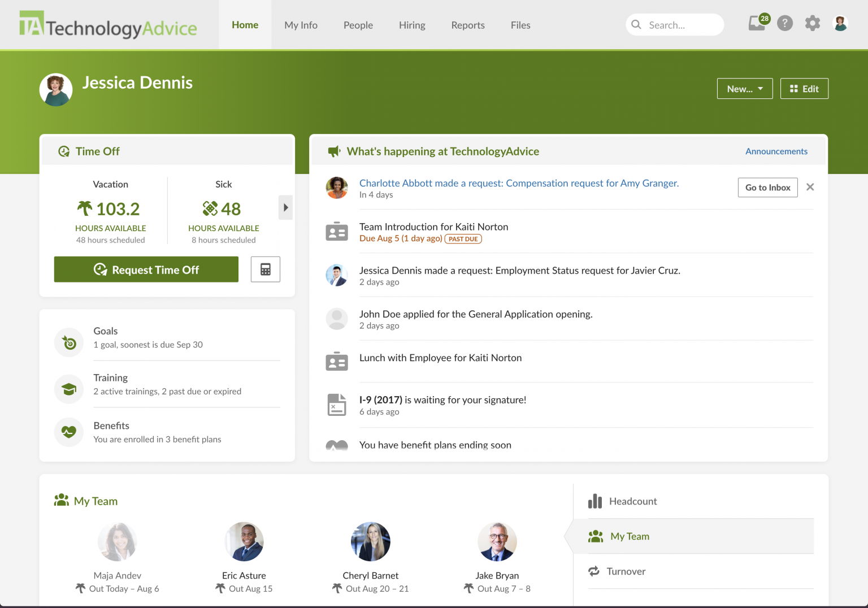The height and width of the screenshot is (608, 868).
Task: Open the time off calculator icon
Action: click(x=265, y=270)
